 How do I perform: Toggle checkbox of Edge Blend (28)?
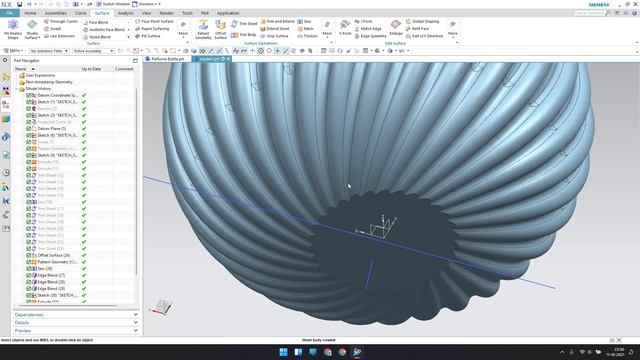[29, 282]
